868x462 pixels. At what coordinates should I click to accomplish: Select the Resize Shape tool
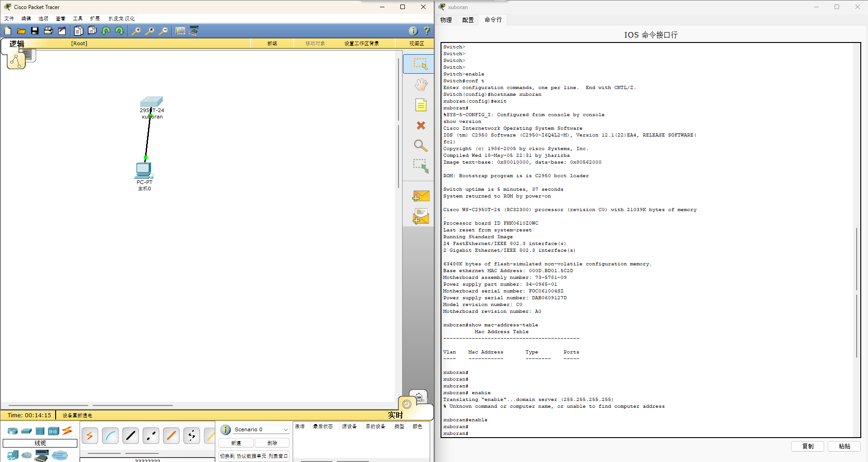(421, 166)
